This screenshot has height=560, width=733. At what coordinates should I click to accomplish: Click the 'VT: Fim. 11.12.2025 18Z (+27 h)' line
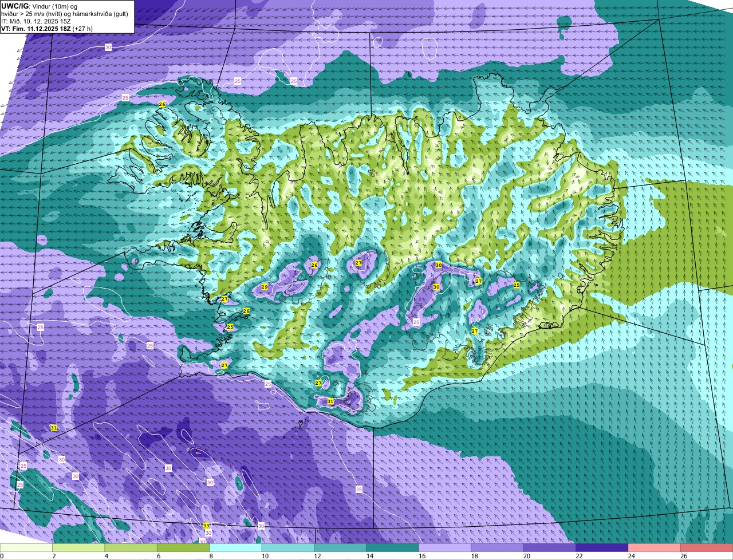point(47,28)
